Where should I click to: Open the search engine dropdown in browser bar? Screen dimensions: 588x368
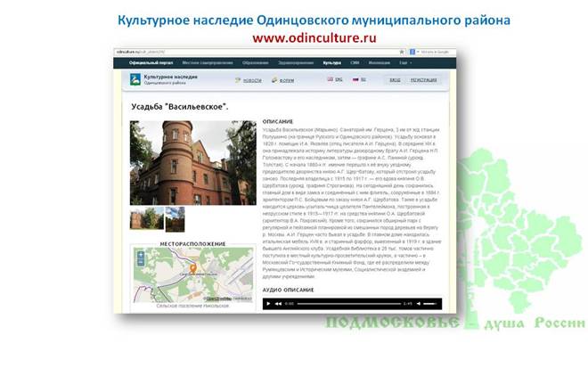pos(418,52)
